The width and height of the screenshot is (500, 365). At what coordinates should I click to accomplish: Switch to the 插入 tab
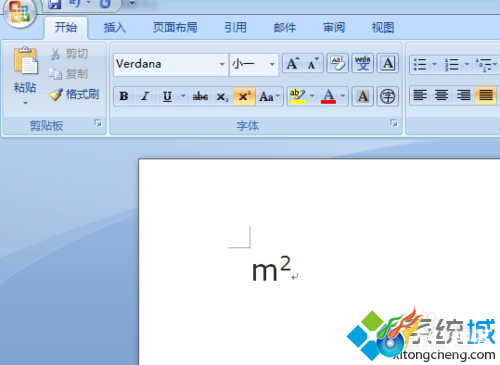click(x=114, y=28)
